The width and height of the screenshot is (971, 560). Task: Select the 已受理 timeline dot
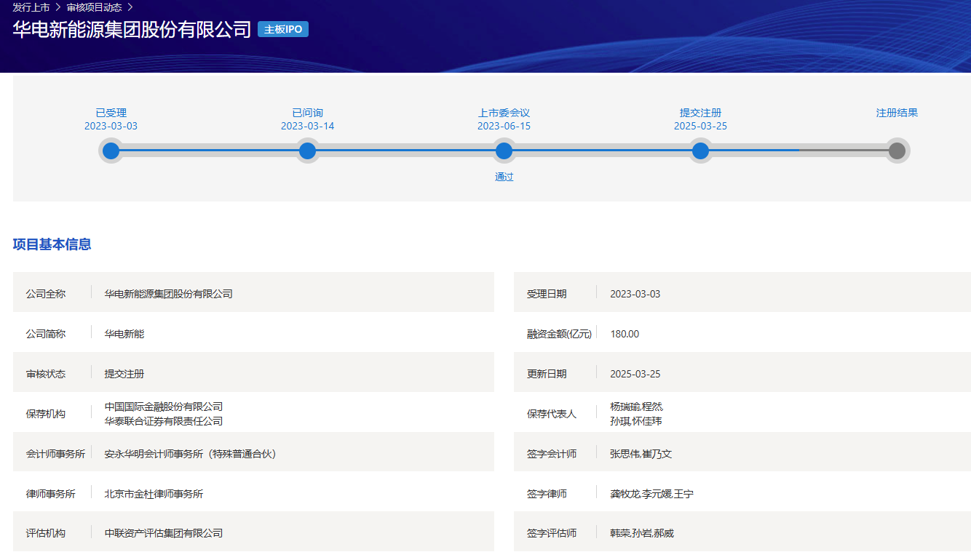tap(111, 151)
